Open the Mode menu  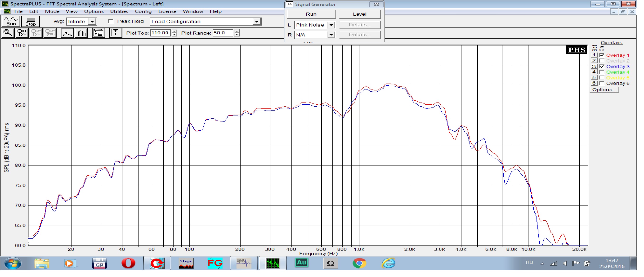[52, 12]
